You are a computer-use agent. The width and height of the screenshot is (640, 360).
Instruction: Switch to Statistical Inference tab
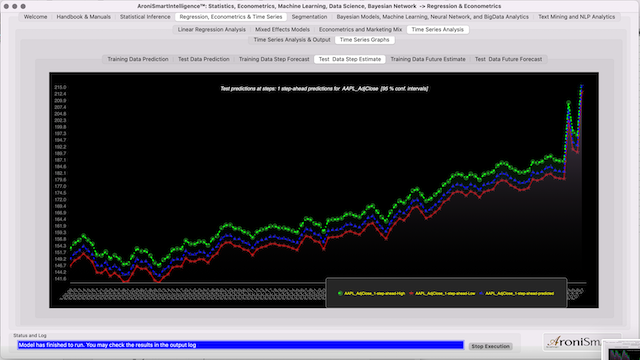[x=145, y=17]
